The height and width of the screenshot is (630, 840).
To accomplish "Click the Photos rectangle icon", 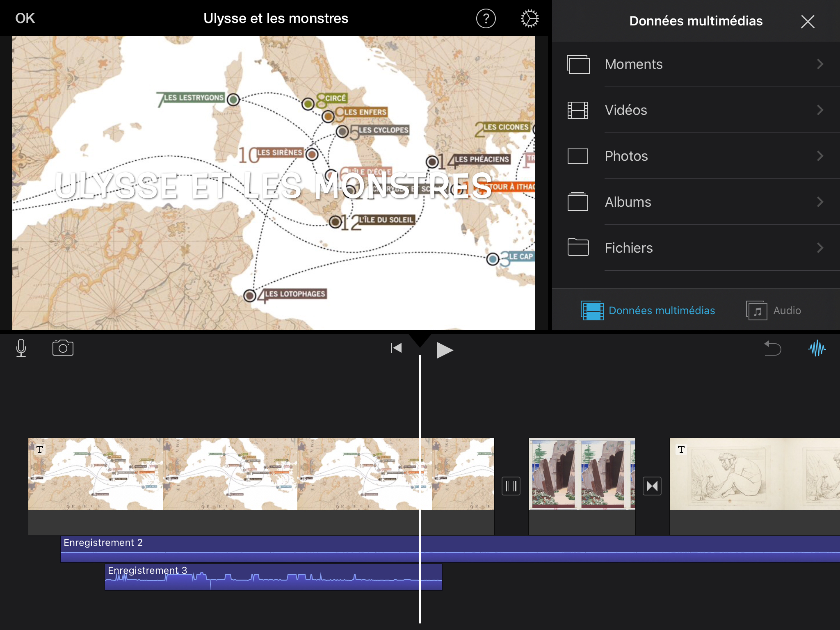I will [578, 156].
